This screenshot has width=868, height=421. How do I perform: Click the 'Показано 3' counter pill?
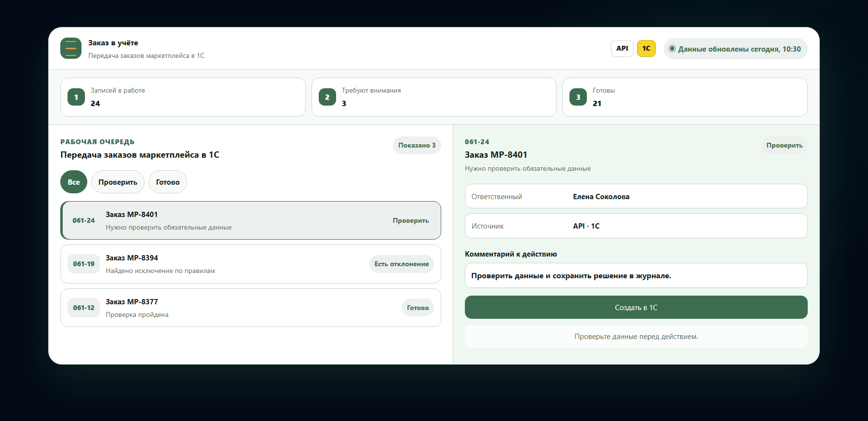pos(417,145)
